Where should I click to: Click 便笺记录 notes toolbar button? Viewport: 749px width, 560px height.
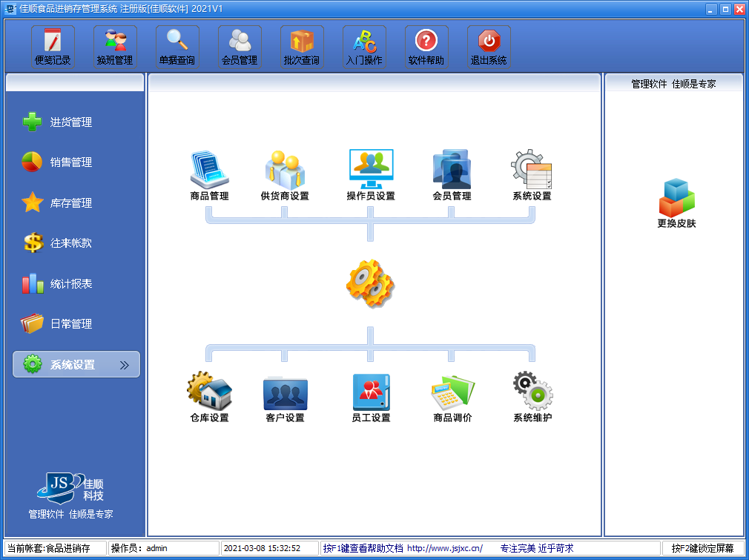(53, 47)
